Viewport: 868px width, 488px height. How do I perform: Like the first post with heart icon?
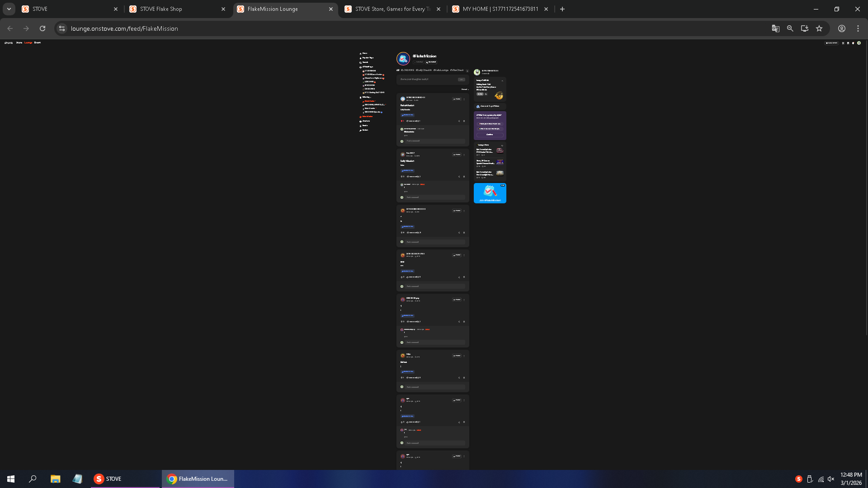(402, 121)
